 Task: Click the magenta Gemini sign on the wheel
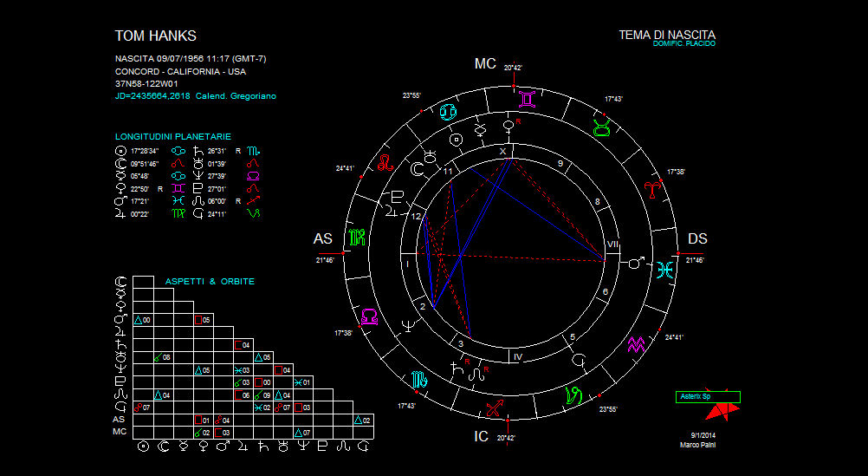[x=528, y=99]
